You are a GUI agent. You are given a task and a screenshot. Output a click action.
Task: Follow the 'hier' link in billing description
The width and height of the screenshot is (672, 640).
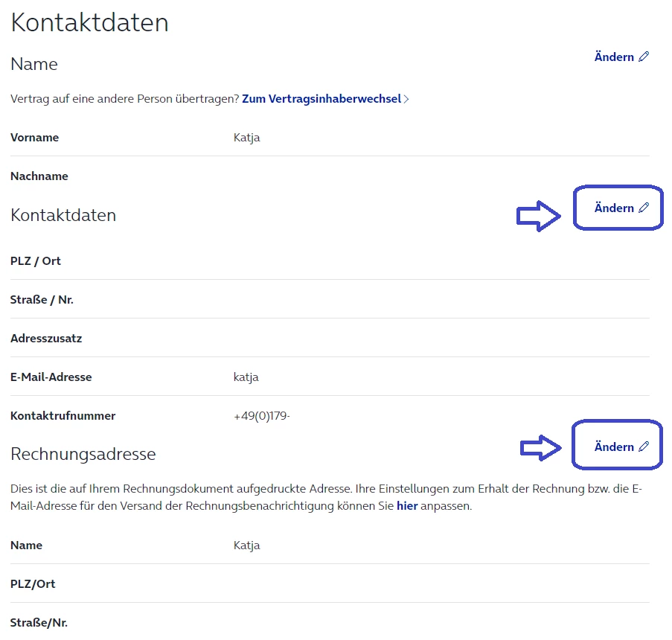pyautogui.click(x=407, y=506)
